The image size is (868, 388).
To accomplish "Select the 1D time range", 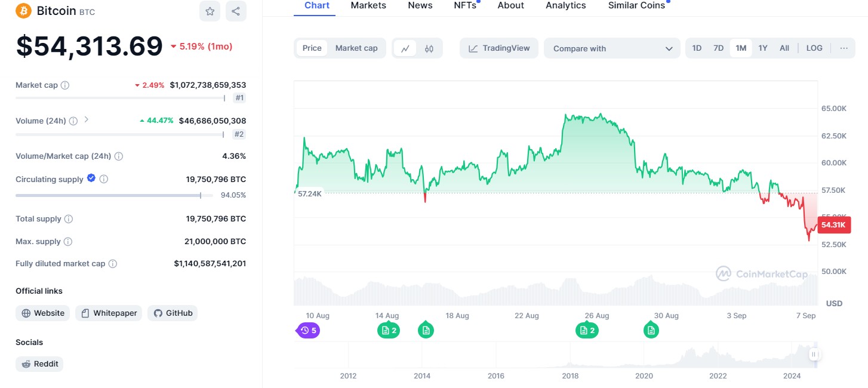I will click(697, 48).
